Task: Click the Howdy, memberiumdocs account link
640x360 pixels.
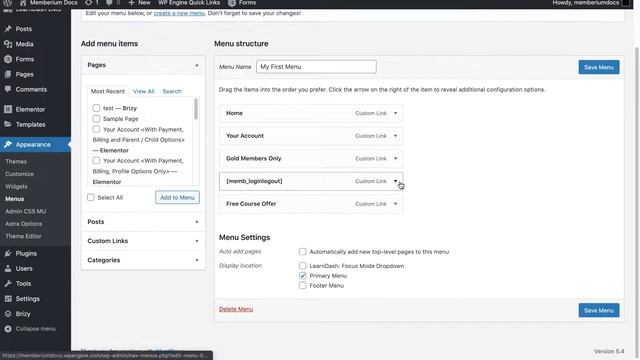Action: point(586,3)
